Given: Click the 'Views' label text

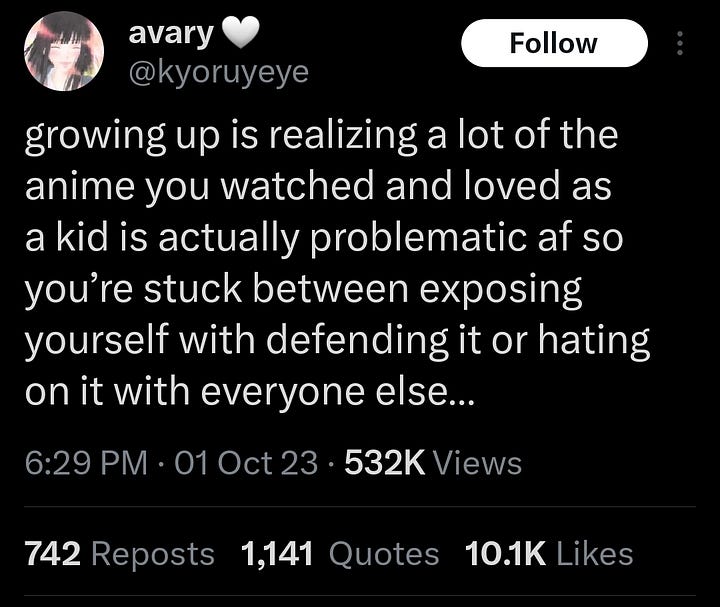Looking at the screenshot, I should click(x=478, y=462).
